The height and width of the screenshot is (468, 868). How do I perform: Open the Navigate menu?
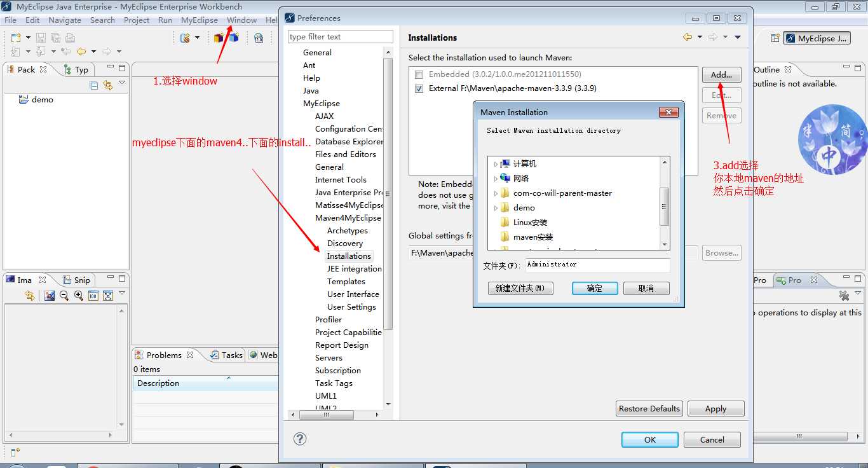(x=65, y=20)
